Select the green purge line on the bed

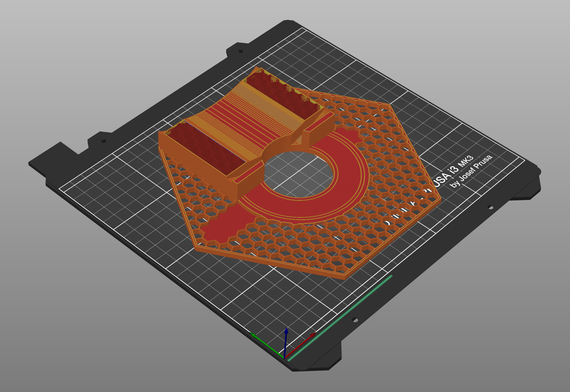tap(340, 318)
